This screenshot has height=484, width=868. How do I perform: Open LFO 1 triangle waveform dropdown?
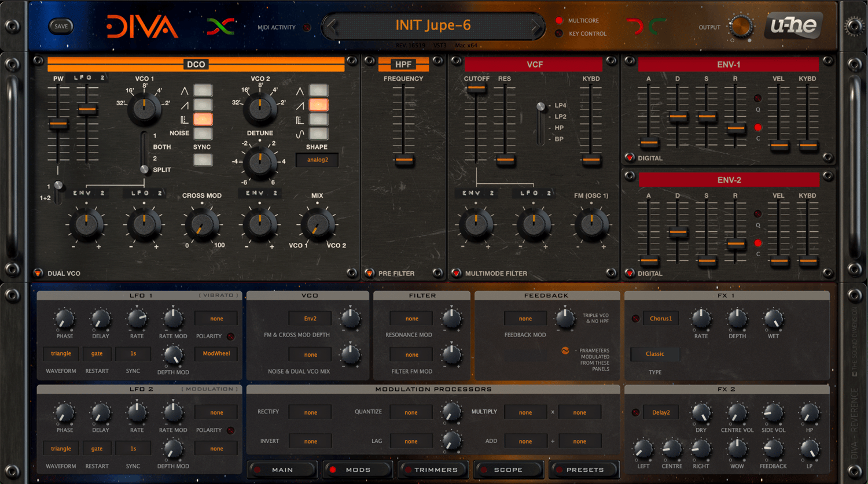(61, 353)
